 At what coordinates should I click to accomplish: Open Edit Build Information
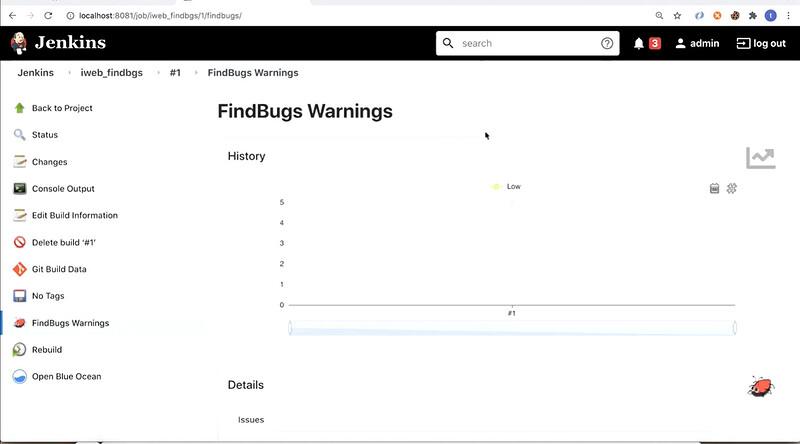(x=75, y=215)
